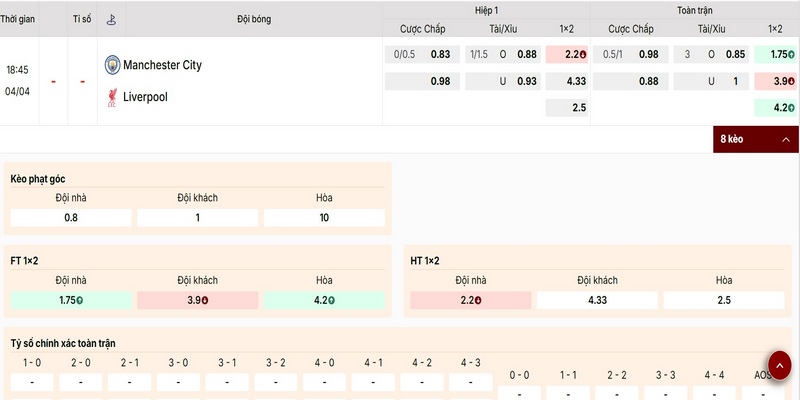Click red down arrow on Hiệp 1 2.2 odds

pos(582,55)
